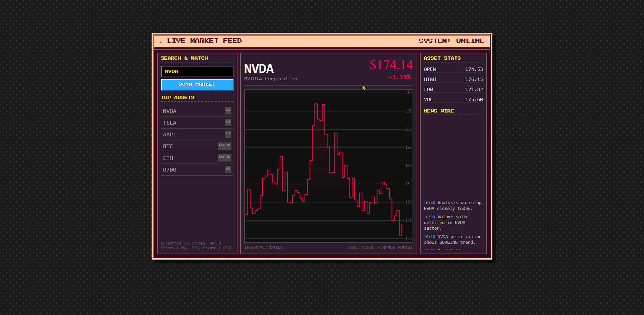This screenshot has width=644, height=315.
Task: Click the -1.19% change value
Action: [400, 77]
